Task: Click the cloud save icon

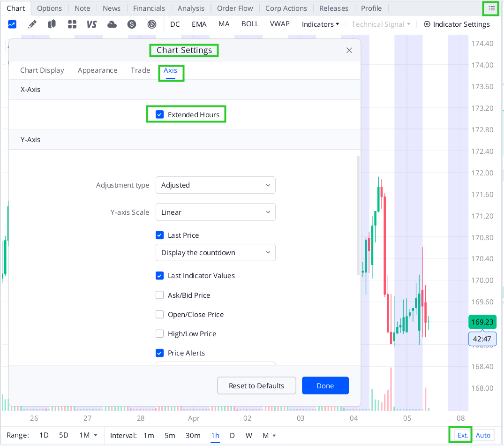Action: 112,24
